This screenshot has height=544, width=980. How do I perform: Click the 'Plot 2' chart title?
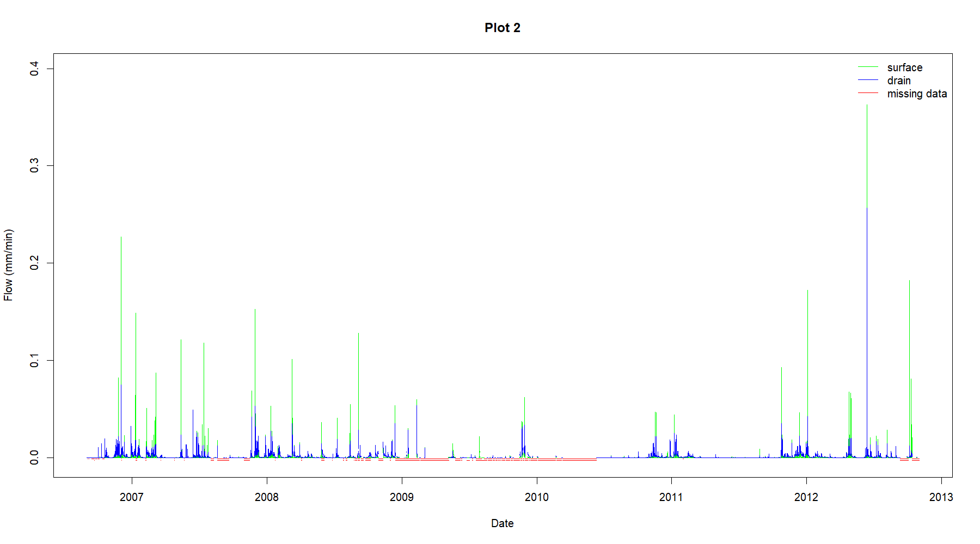click(502, 28)
